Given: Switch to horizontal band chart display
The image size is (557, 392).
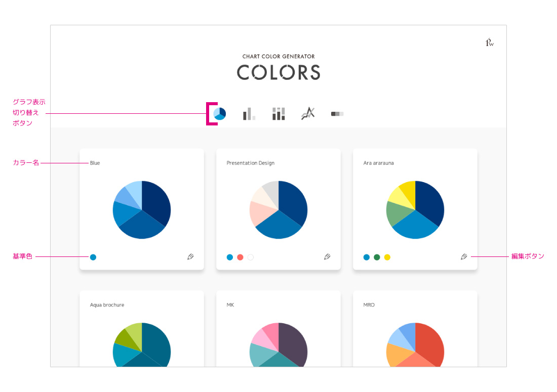Looking at the screenshot, I should (x=337, y=114).
